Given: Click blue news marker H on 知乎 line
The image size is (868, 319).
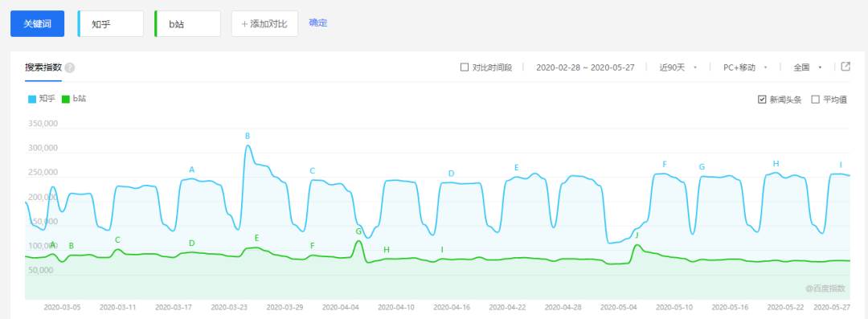Looking at the screenshot, I should coord(776,163).
